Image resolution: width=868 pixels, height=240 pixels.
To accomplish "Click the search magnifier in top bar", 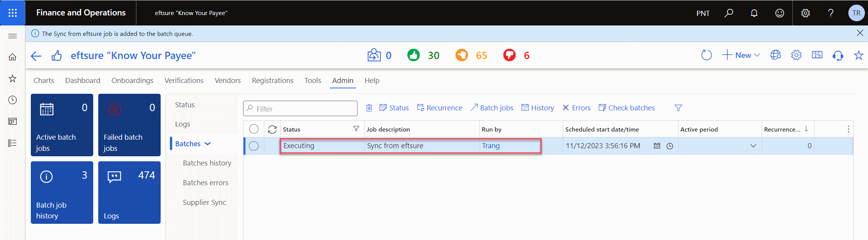I will (x=728, y=13).
